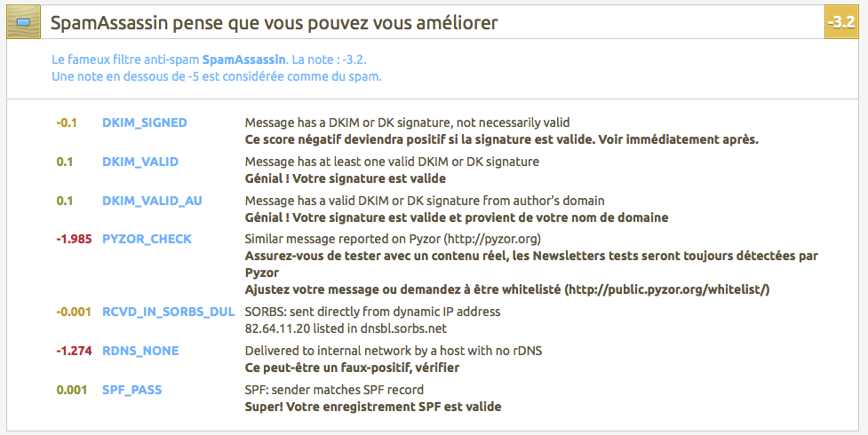Click the 0.001 SPF_PASS score

72,390
